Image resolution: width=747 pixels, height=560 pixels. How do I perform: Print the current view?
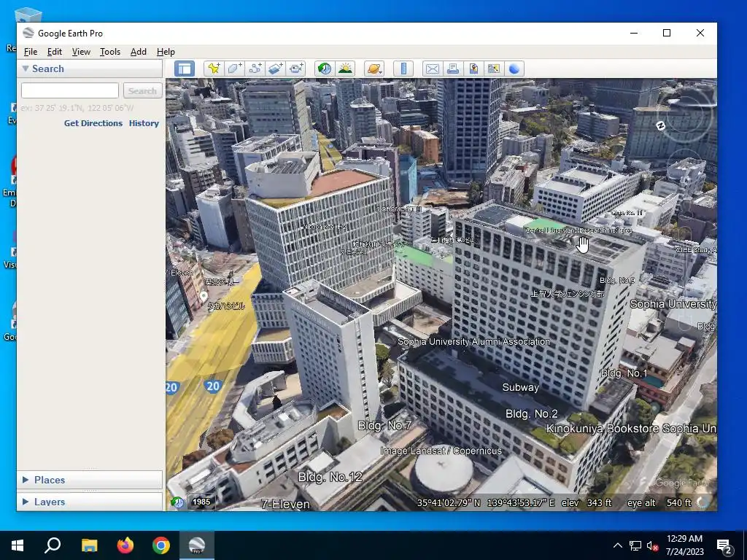coord(452,69)
